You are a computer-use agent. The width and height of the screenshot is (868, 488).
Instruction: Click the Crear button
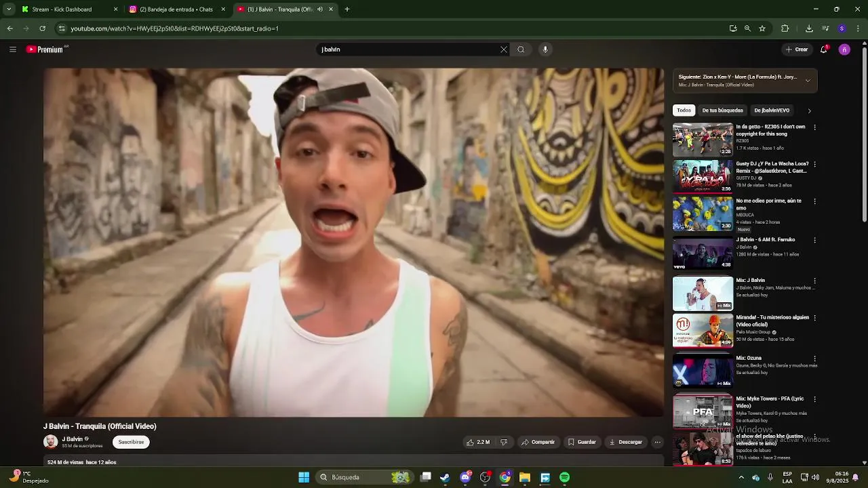click(x=797, y=49)
